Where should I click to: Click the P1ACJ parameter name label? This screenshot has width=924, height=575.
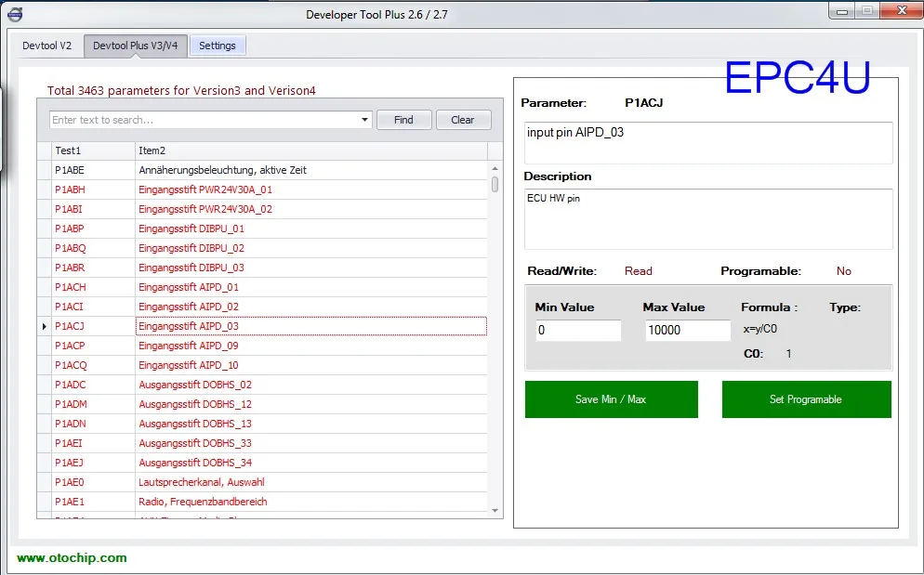click(643, 102)
